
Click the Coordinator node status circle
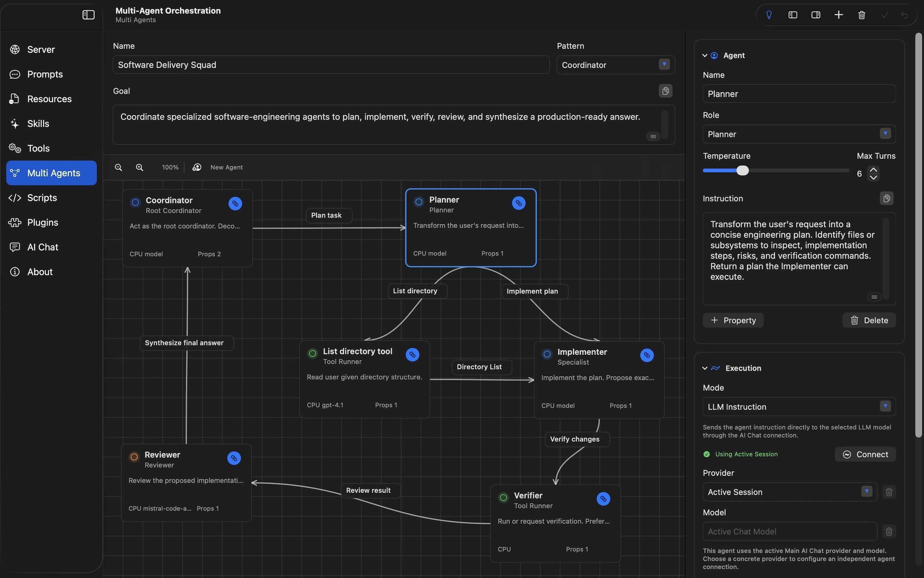(135, 202)
